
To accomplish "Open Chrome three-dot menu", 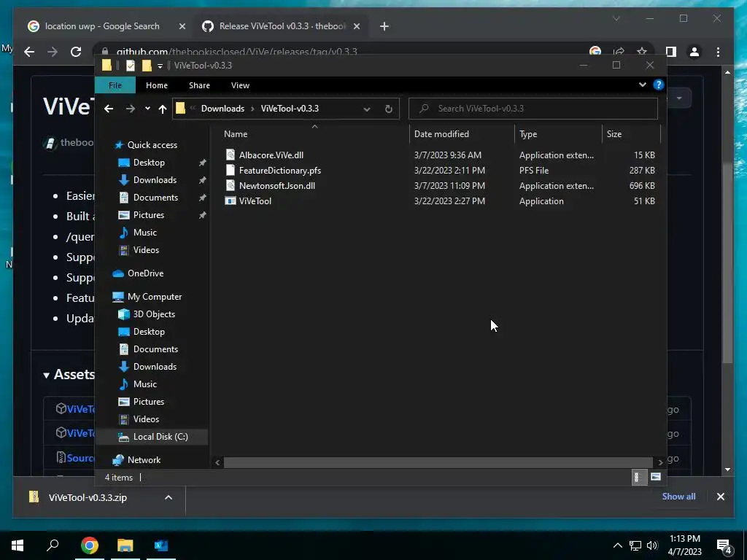I will (719, 52).
